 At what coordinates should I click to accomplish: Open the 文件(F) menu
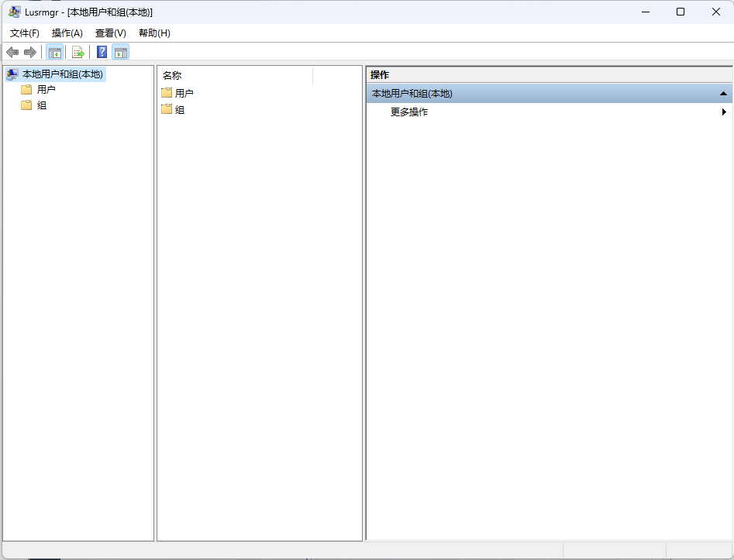pos(24,33)
